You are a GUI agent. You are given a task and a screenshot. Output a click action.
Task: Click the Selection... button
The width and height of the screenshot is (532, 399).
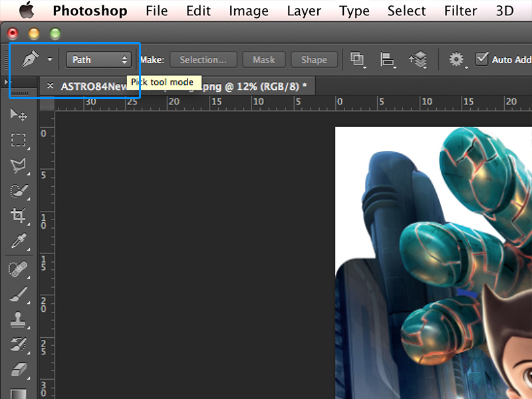click(203, 60)
